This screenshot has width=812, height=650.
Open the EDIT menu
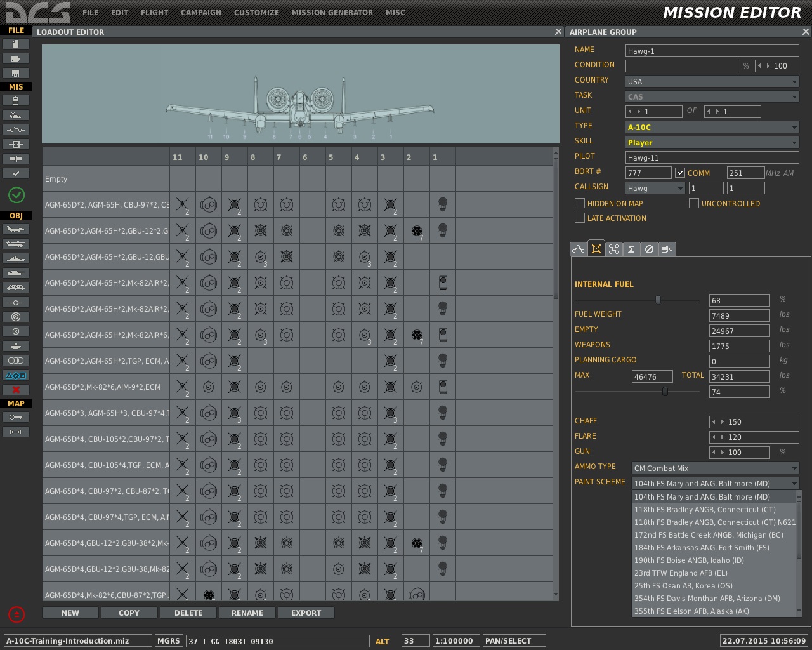pos(119,13)
